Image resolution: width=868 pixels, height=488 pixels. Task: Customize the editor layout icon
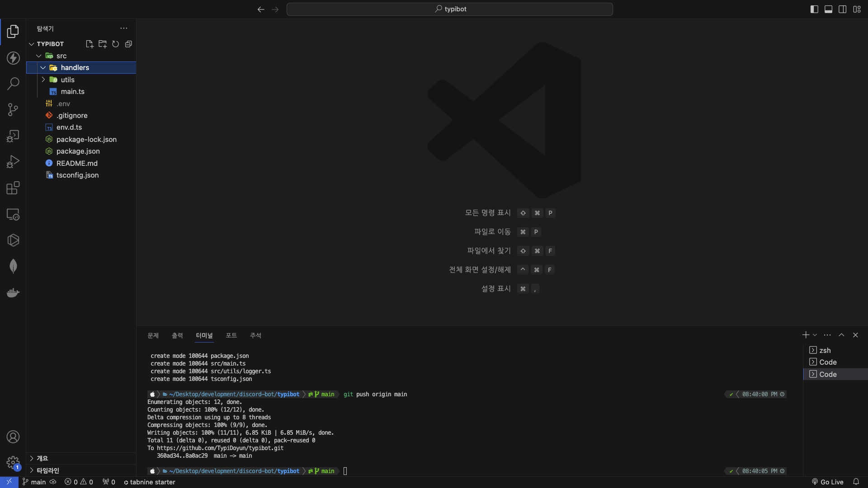(857, 9)
